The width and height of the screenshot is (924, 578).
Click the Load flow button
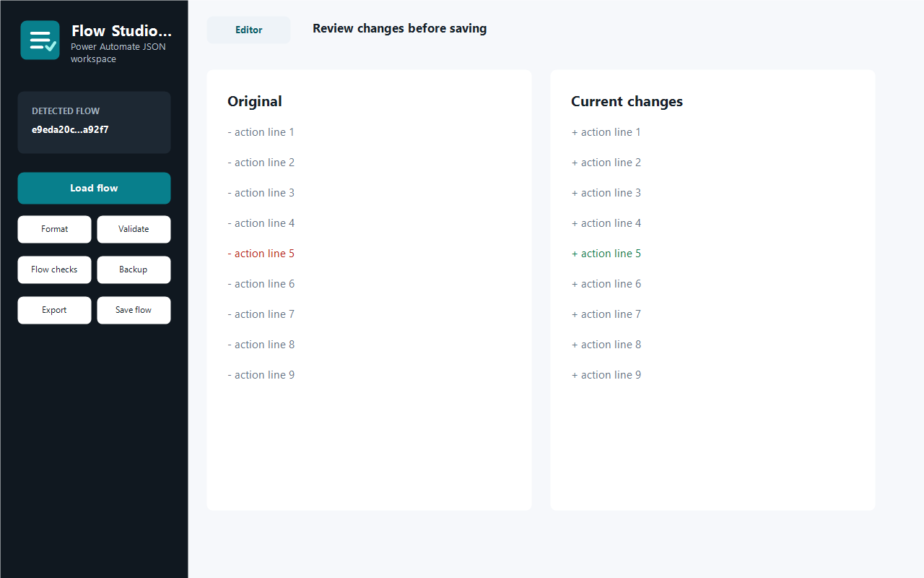(x=94, y=188)
